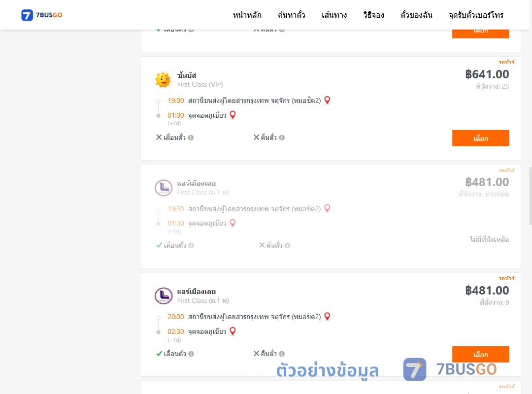Open the เส้นทาง navigation item
The image size is (532, 394).
pos(334,15)
